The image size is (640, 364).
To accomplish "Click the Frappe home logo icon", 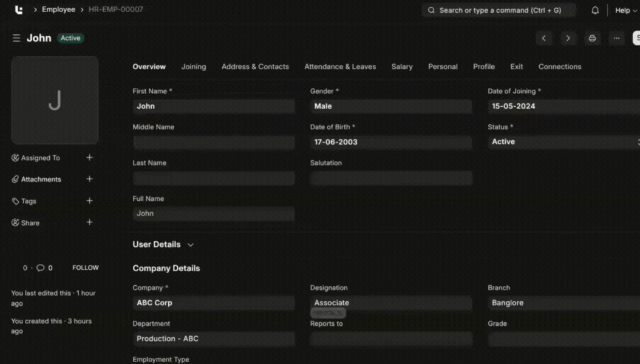I will pos(18,10).
